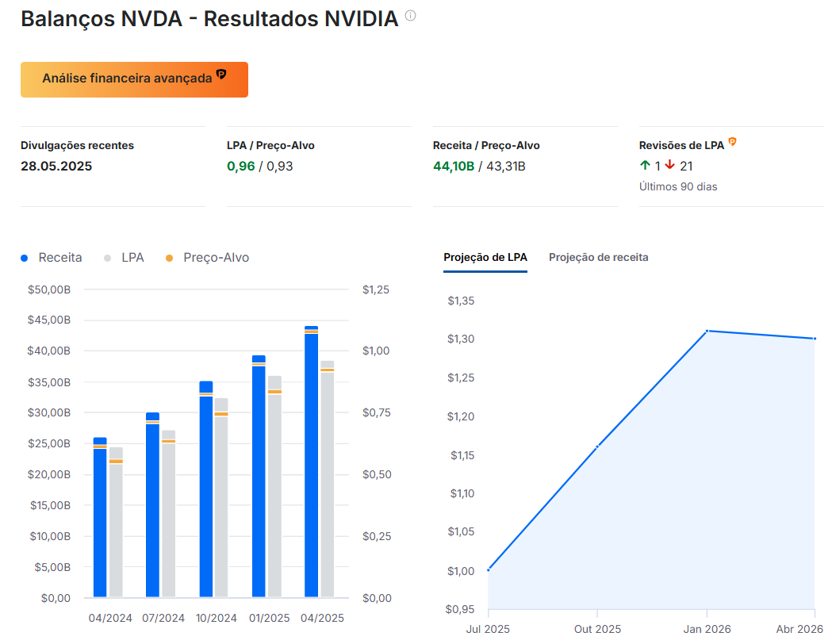
Task: Click the green revenue value 44,10B
Action: tap(454, 166)
